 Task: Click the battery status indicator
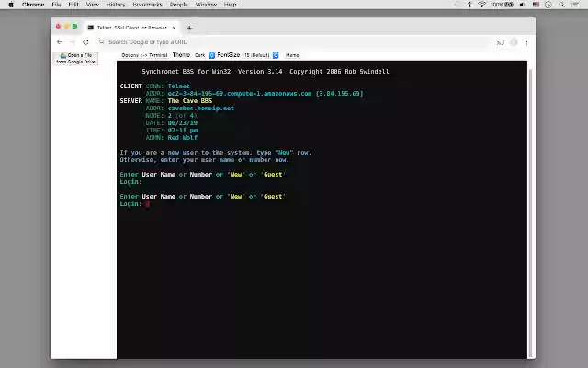pos(503,5)
